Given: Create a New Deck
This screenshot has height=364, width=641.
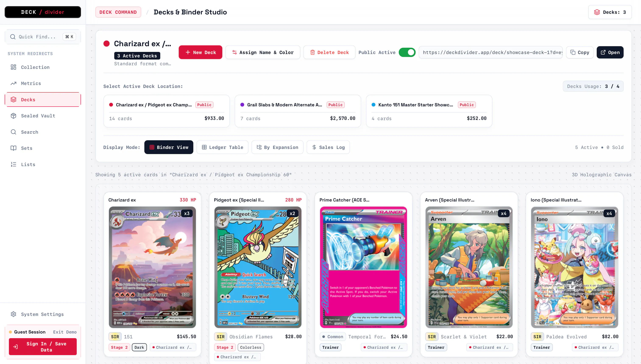Looking at the screenshot, I should [x=200, y=52].
